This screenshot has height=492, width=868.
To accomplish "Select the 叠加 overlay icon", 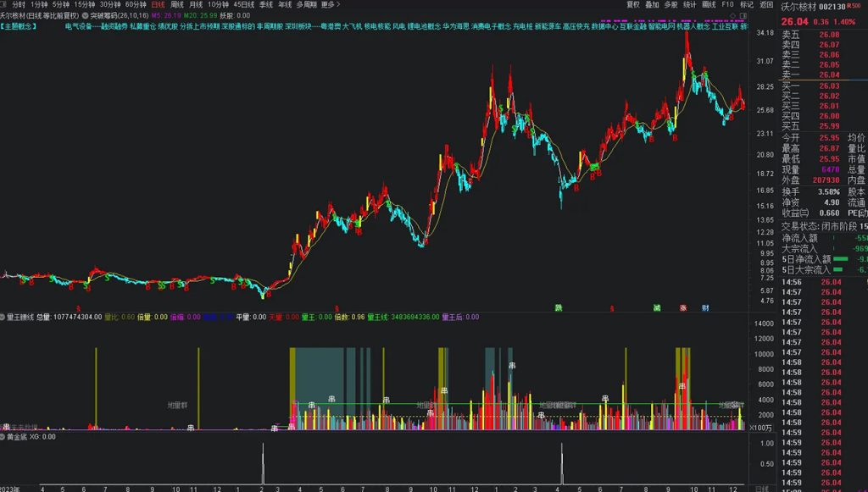I will [x=652, y=4].
